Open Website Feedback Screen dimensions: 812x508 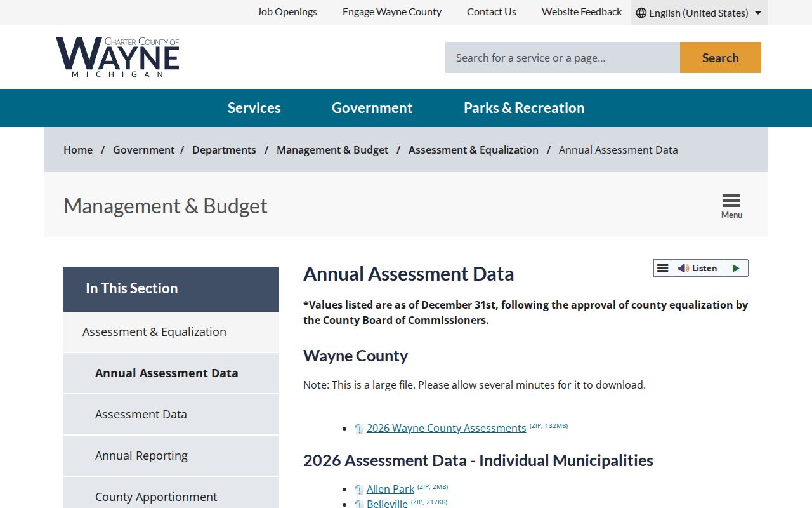(x=582, y=12)
